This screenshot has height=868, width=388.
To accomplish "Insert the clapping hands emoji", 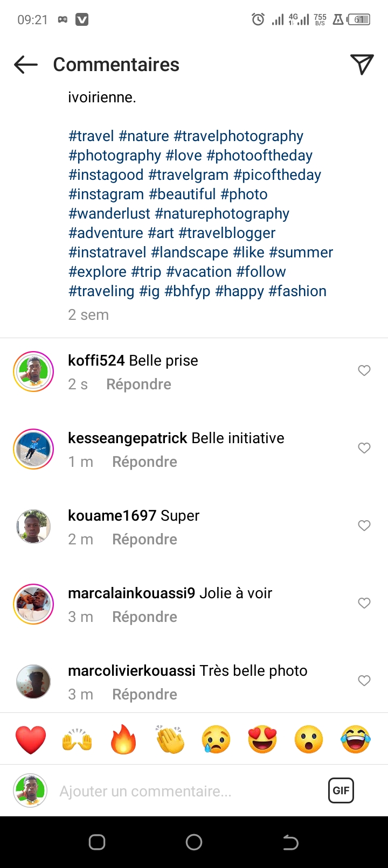I will [x=170, y=739].
